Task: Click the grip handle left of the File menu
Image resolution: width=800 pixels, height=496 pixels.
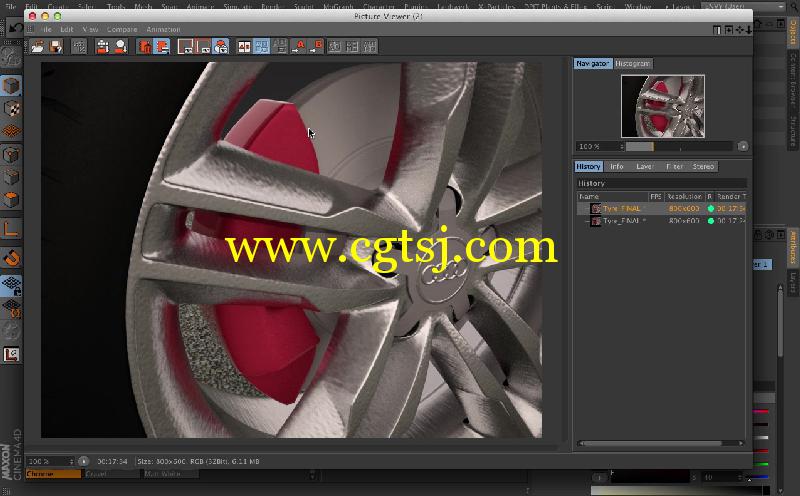Action: [x=30, y=30]
